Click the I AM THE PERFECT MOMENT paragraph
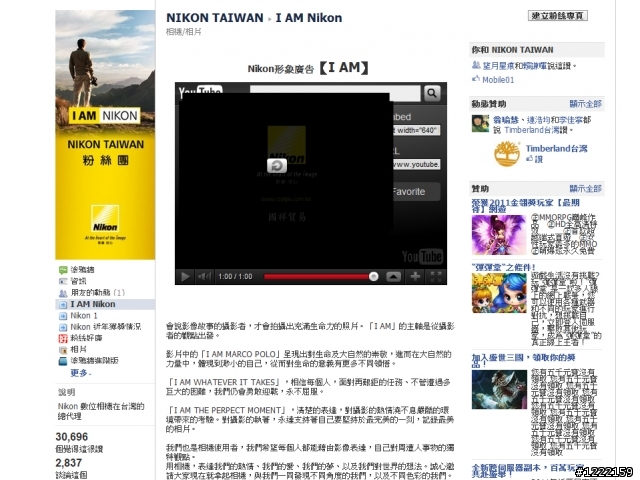Image resolution: width=640 pixels, height=480 pixels. click(x=310, y=419)
